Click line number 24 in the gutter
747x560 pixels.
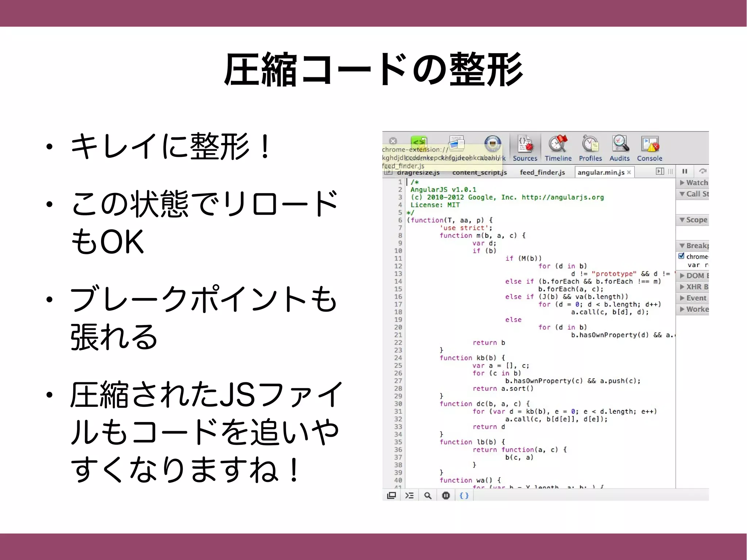[398, 358]
